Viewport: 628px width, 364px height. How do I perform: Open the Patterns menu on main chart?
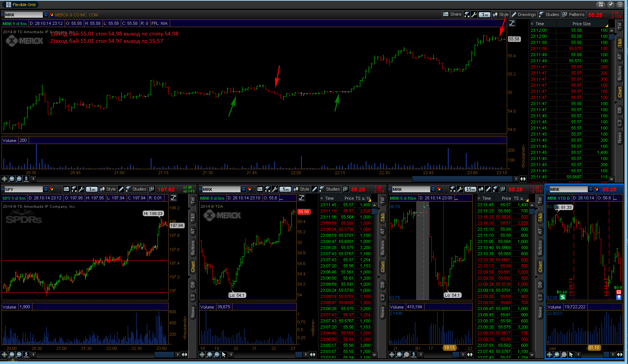click(x=574, y=15)
